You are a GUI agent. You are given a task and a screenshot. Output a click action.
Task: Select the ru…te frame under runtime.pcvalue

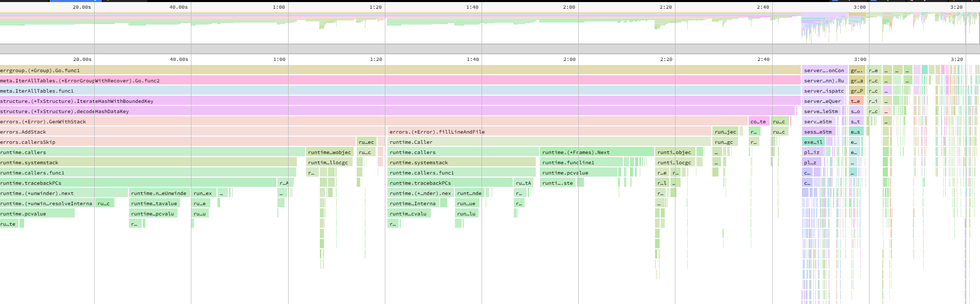click(9, 224)
